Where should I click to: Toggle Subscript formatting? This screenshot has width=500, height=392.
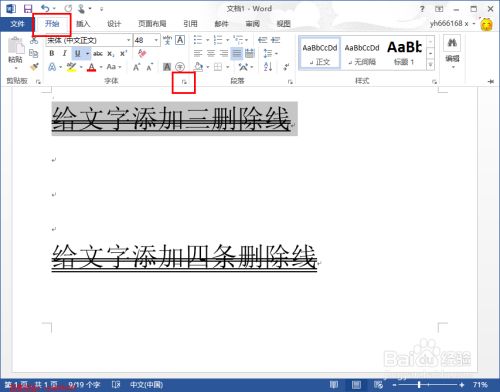pyautogui.click(x=111, y=54)
